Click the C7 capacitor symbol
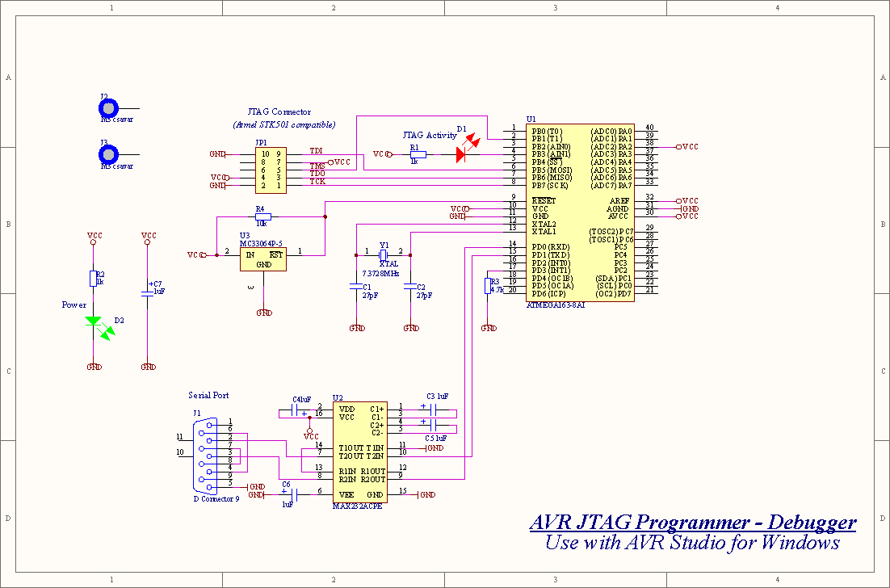This screenshot has width=890, height=588. tap(147, 292)
